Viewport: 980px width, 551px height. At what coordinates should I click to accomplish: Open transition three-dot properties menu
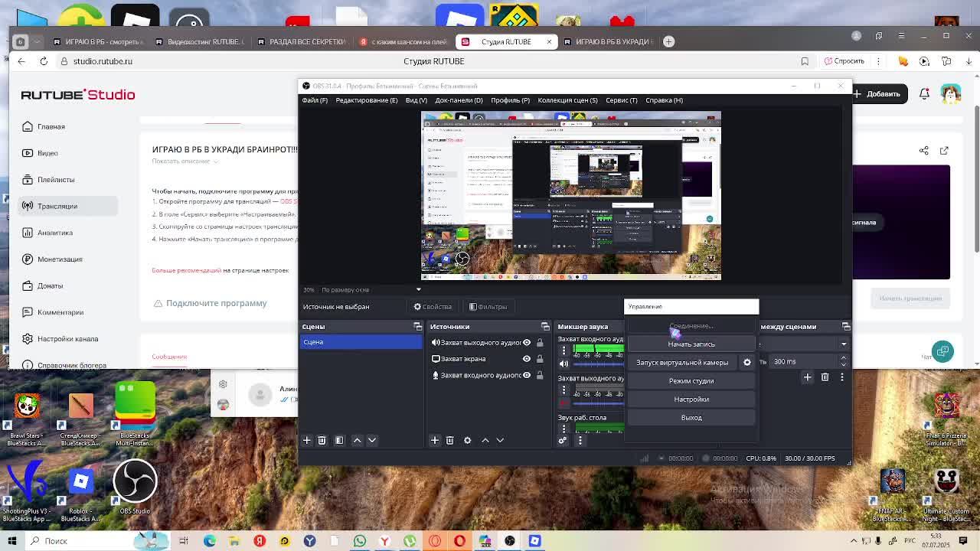pyautogui.click(x=842, y=377)
